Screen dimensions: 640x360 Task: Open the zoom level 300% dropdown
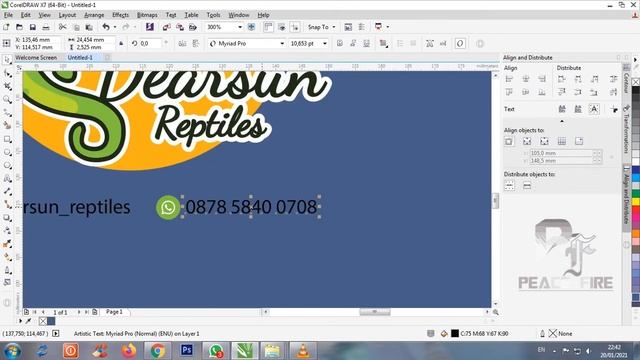[240, 27]
